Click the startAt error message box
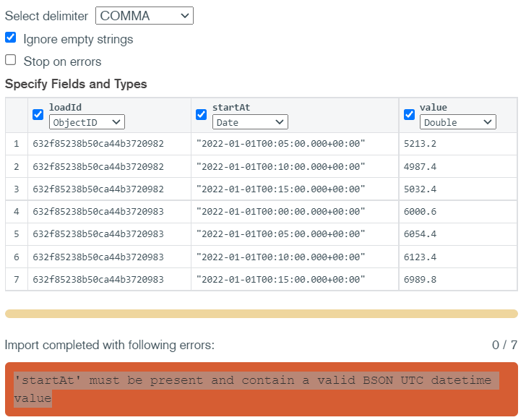 pyautogui.click(x=262, y=389)
